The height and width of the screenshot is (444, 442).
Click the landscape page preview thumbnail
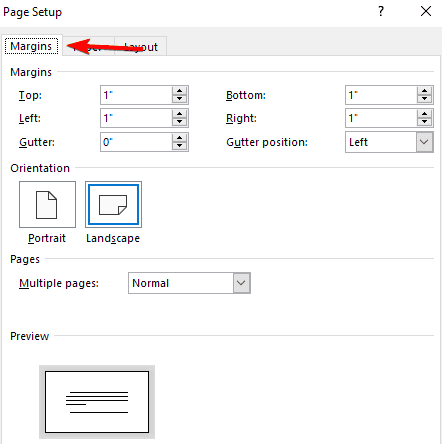(97, 402)
